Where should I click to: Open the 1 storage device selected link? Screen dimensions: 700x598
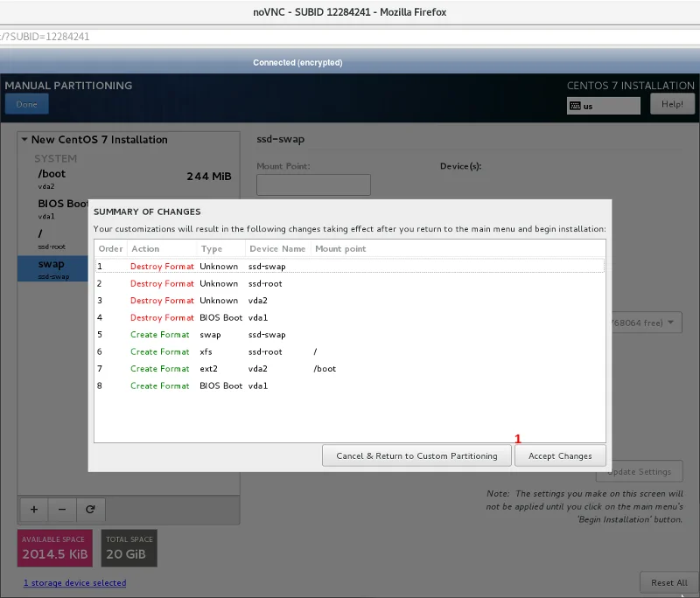(x=74, y=583)
